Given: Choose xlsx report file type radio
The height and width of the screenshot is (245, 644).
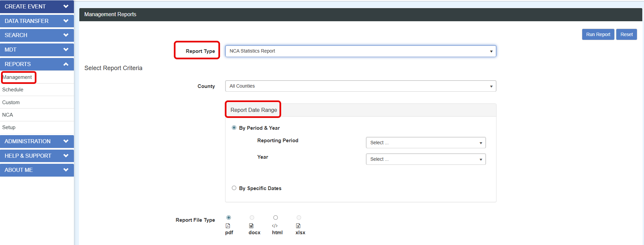Looking at the screenshot, I should [299, 218].
